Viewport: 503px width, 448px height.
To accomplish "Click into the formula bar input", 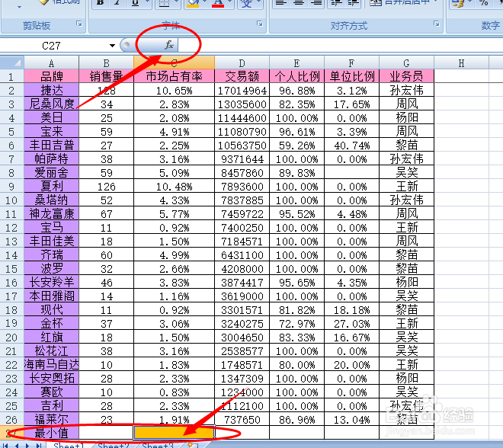I will tap(340, 45).
